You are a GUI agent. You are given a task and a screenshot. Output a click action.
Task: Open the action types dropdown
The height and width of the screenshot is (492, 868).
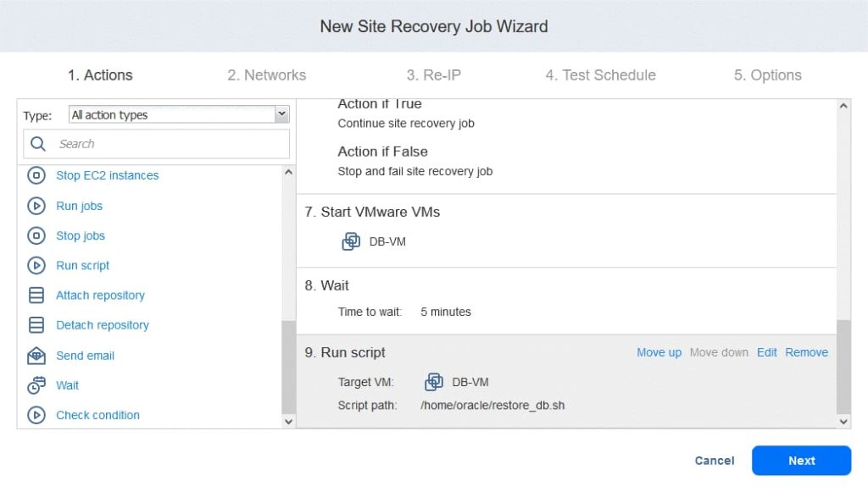[281, 113]
